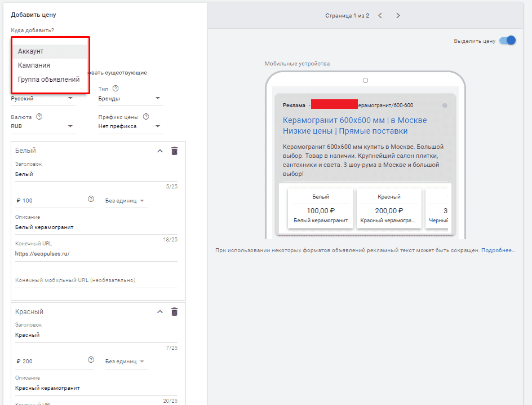Screen dimensions: 532x405
Task: Click the Страница 1 из 2 label
Action: tap(347, 16)
